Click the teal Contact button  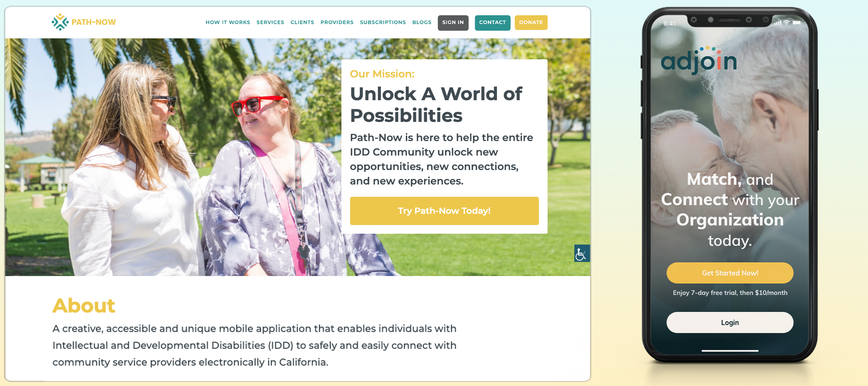(492, 22)
